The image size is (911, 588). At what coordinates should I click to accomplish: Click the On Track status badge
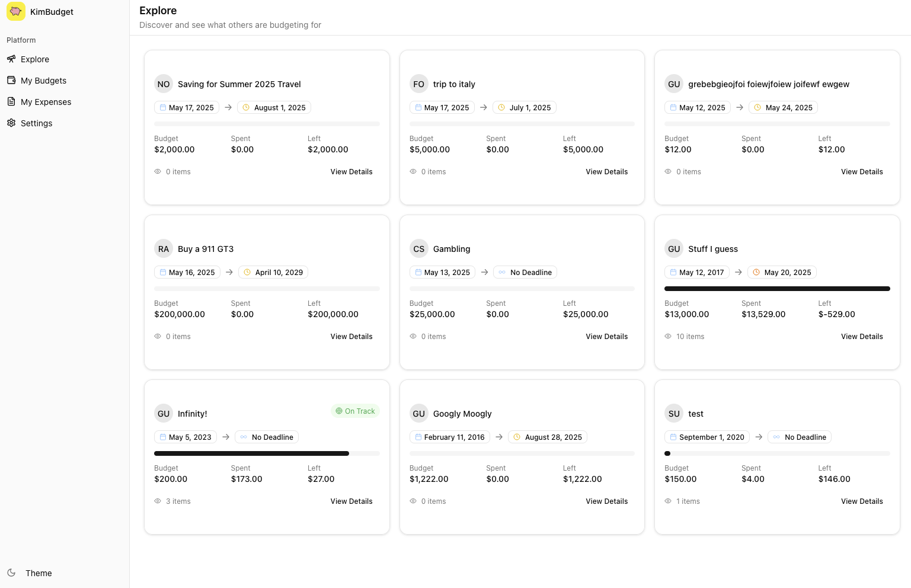[x=355, y=411]
